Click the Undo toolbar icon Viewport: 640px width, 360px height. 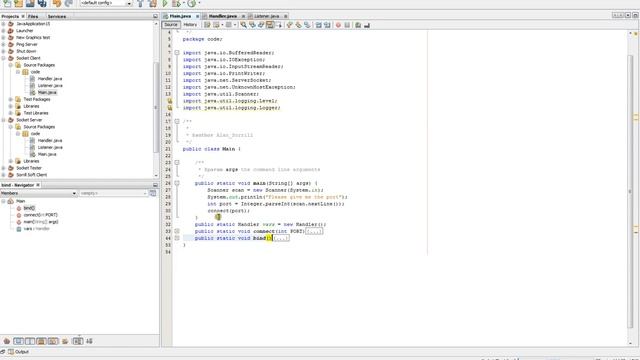pyautogui.click(x=57, y=3)
